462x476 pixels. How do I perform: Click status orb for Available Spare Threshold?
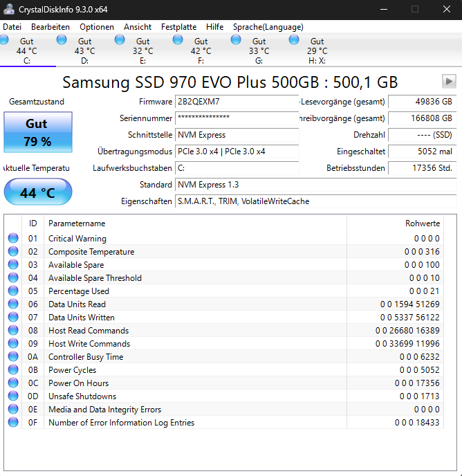tap(13, 277)
